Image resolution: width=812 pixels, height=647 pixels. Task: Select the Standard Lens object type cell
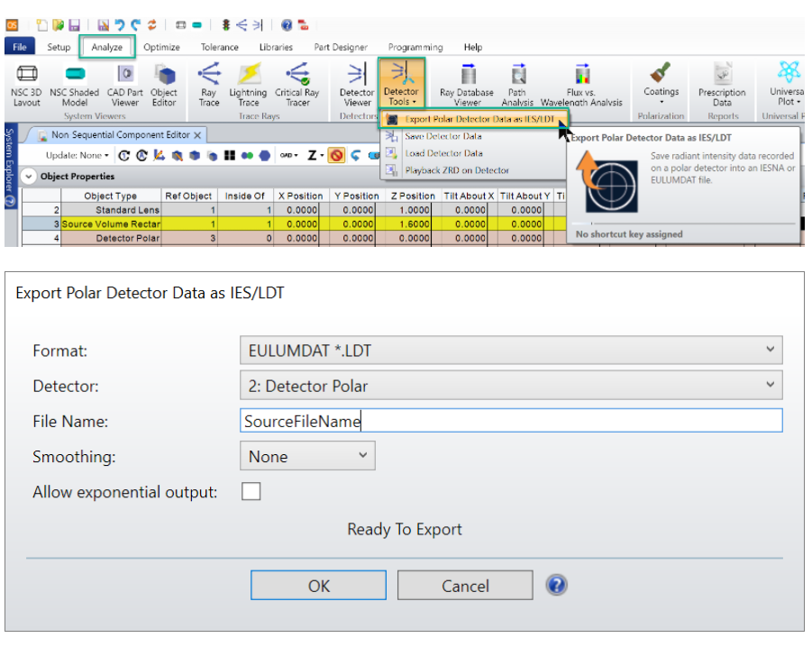point(111,210)
